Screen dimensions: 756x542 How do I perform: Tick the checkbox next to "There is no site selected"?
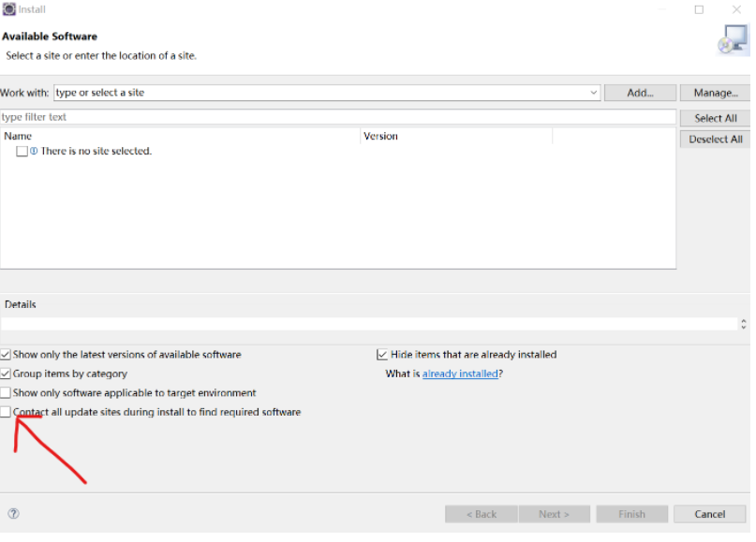(x=22, y=152)
